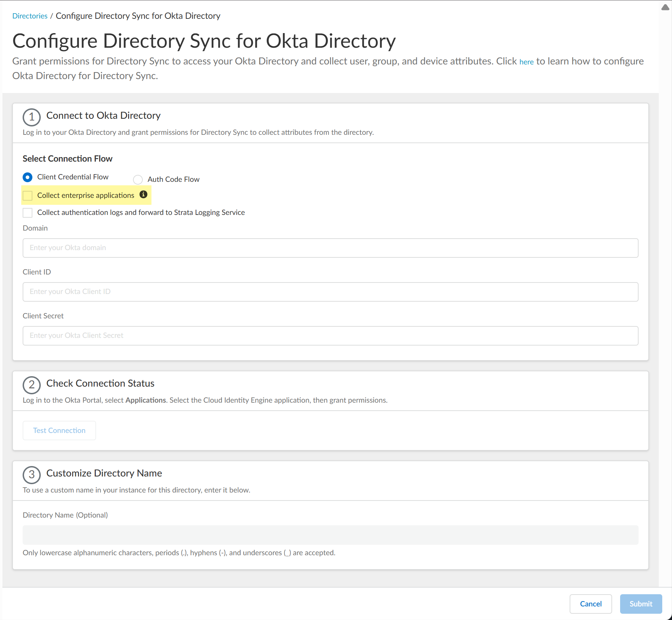Viewport: 672px width, 620px height.
Task: Click the Directory Name optional field
Action: [x=330, y=535]
